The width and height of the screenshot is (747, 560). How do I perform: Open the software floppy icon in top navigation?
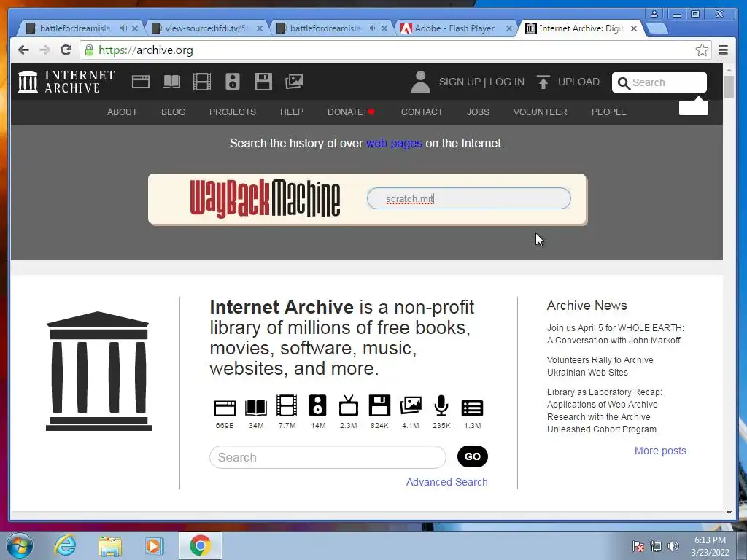pos(263,82)
